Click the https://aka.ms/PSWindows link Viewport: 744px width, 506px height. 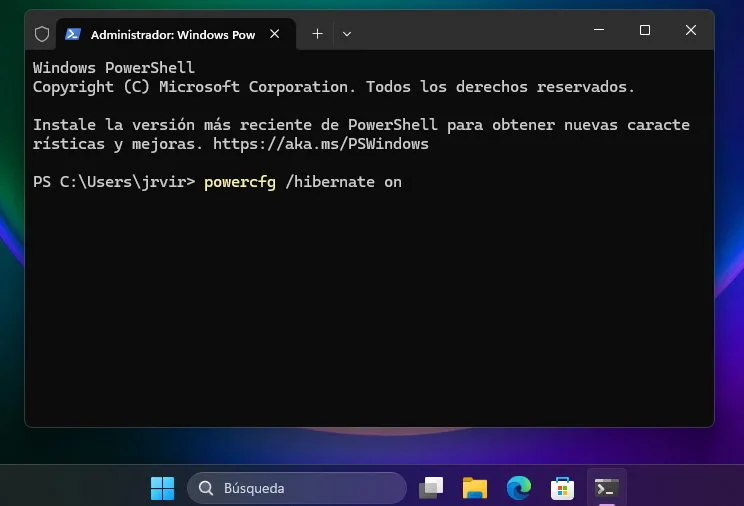pyautogui.click(x=321, y=144)
